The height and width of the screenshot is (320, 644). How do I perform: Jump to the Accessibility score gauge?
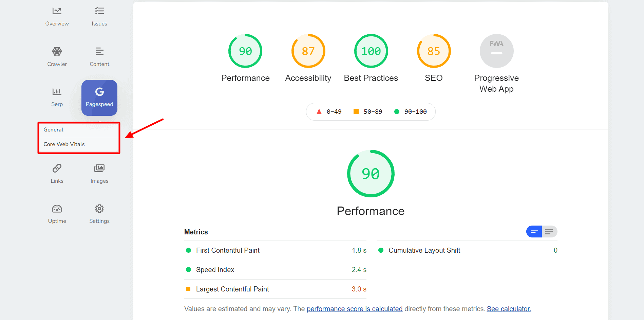pyautogui.click(x=308, y=51)
